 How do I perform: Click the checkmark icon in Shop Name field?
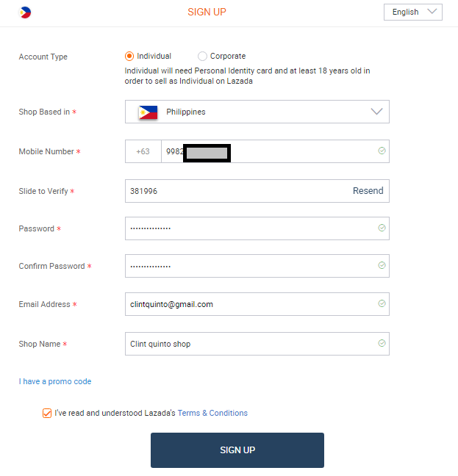pos(382,343)
